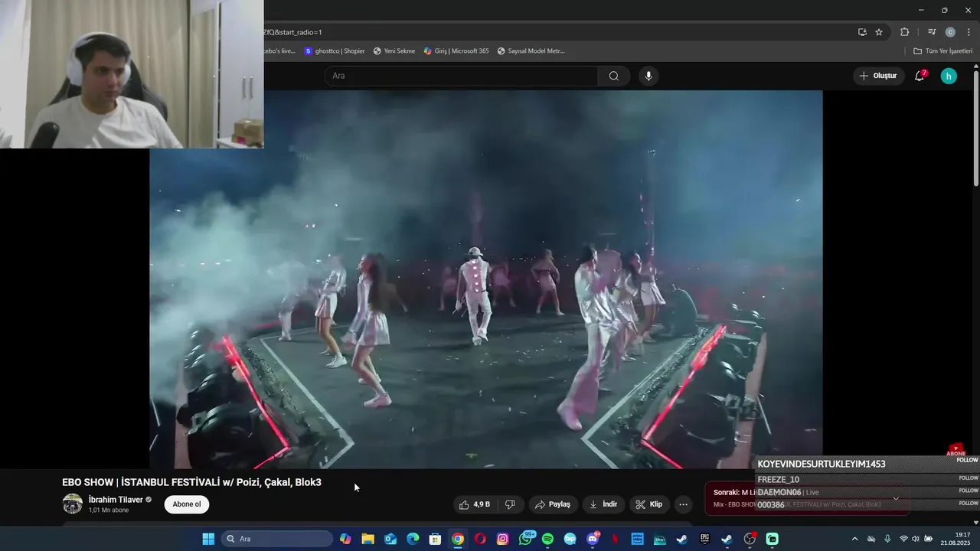The width and height of the screenshot is (980, 551).
Task: Open Disney+ from the taskbar
Action: coord(659,539)
